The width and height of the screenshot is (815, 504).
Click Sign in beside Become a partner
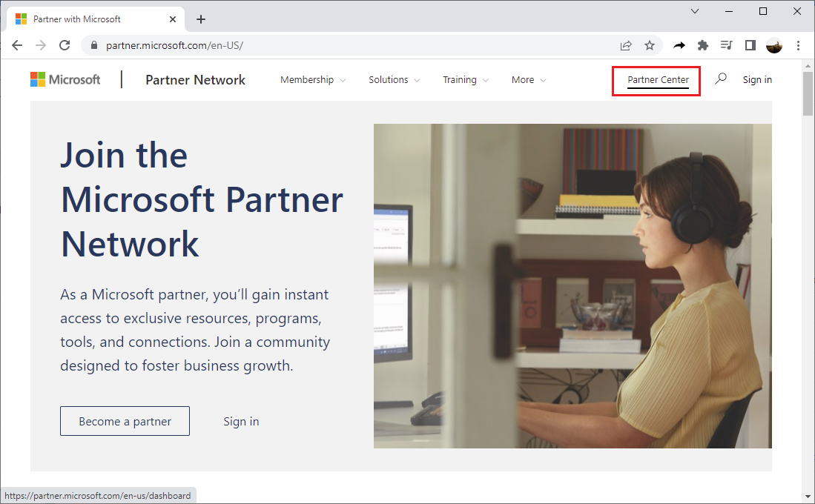click(x=241, y=422)
